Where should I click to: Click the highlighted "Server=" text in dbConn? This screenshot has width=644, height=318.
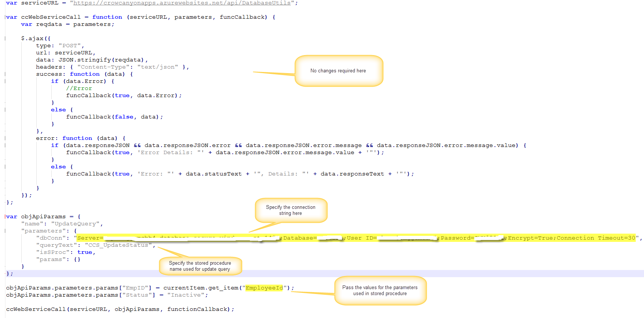pyautogui.click(x=90, y=238)
